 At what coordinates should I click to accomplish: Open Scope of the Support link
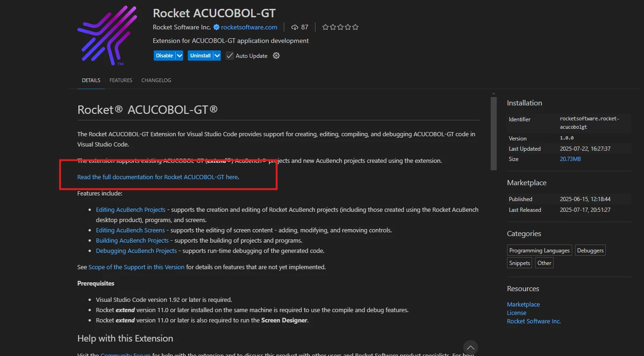click(137, 267)
